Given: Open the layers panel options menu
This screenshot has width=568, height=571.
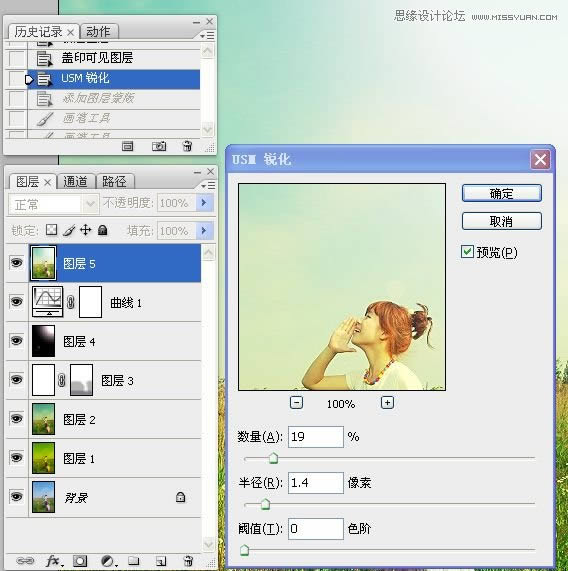Looking at the screenshot, I should 209,186.
